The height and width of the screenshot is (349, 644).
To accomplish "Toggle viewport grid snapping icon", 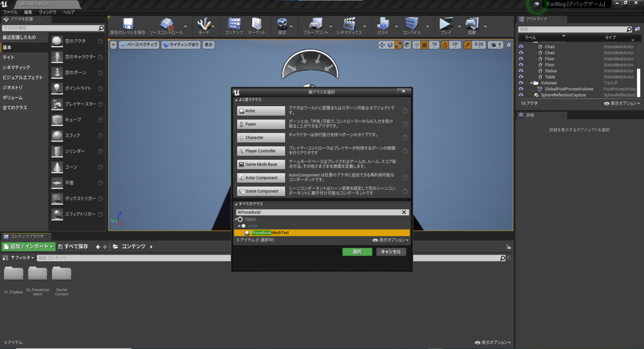I will pos(423,45).
